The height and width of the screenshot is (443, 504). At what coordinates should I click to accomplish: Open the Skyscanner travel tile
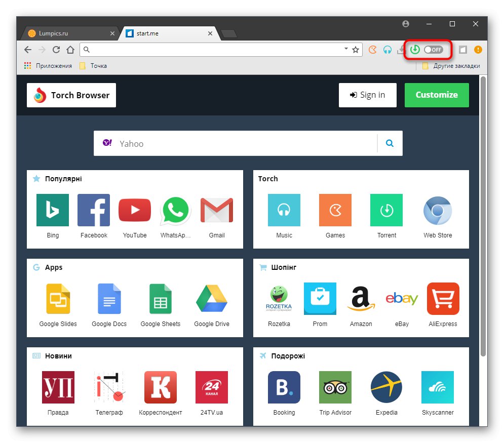438,387
